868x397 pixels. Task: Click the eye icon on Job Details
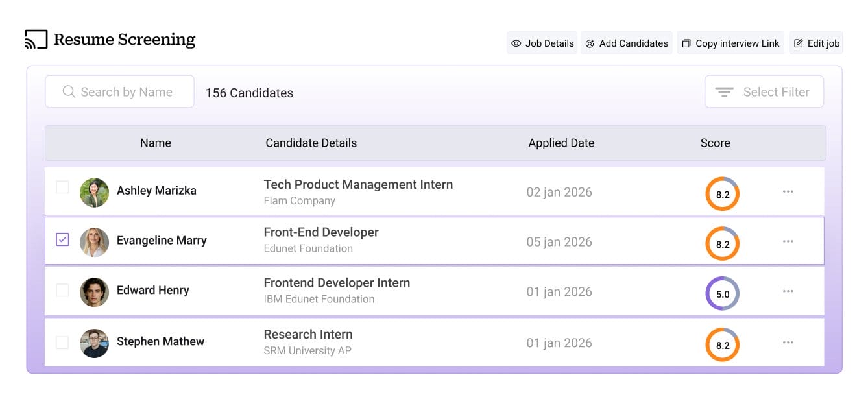(516, 43)
